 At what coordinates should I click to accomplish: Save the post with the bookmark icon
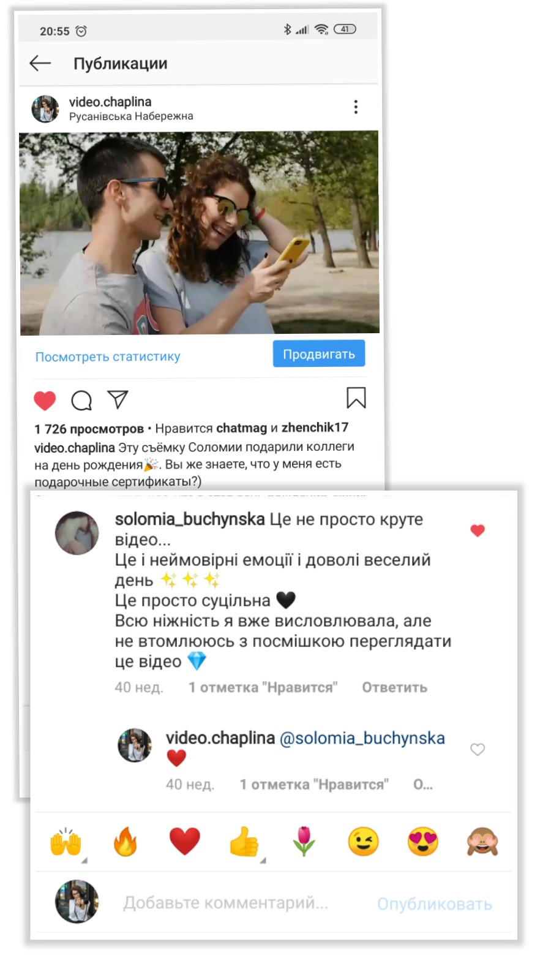point(356,398)
